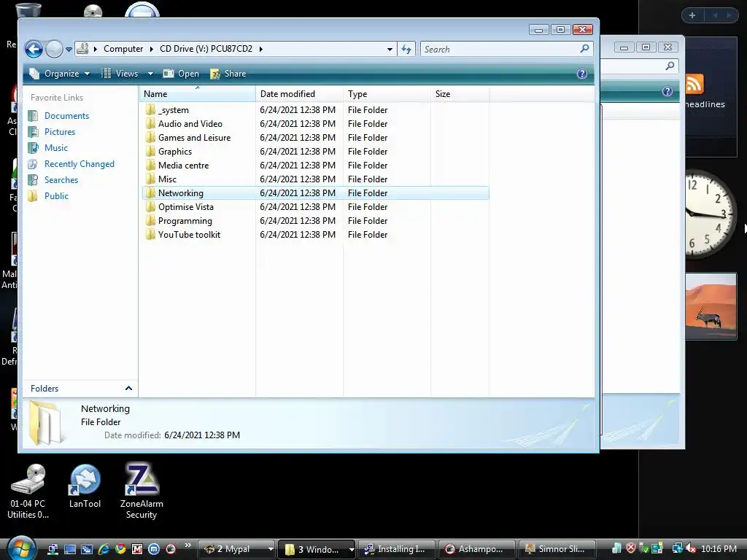Click the Networking folder icon in list
Viewport: 747px width, 560px height.
(x=150, y=192)
